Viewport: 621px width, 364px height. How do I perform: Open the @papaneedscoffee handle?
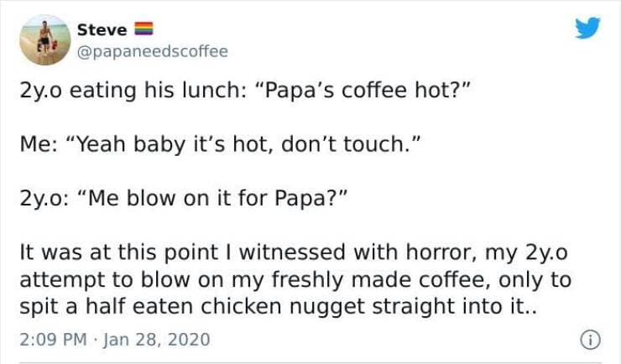click(152, 52)
